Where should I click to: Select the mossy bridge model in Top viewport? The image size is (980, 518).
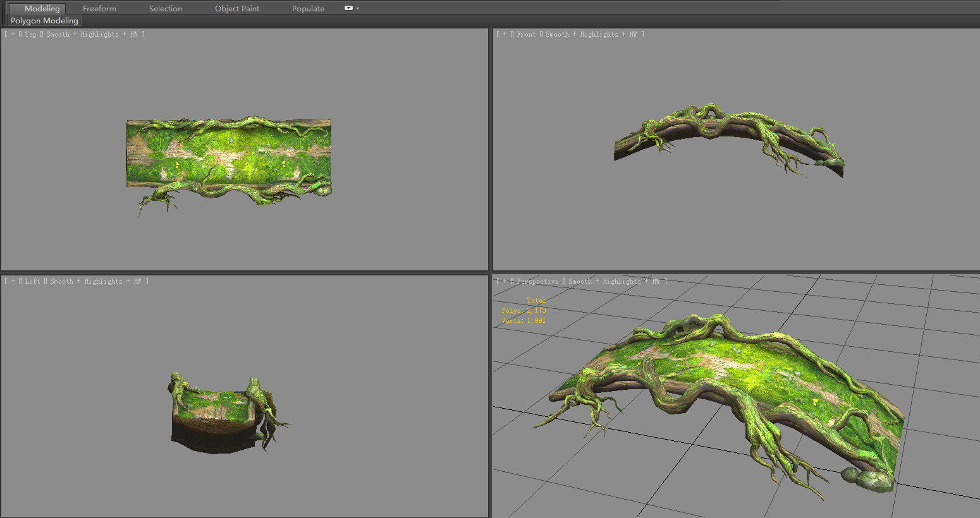pos(229,154)
